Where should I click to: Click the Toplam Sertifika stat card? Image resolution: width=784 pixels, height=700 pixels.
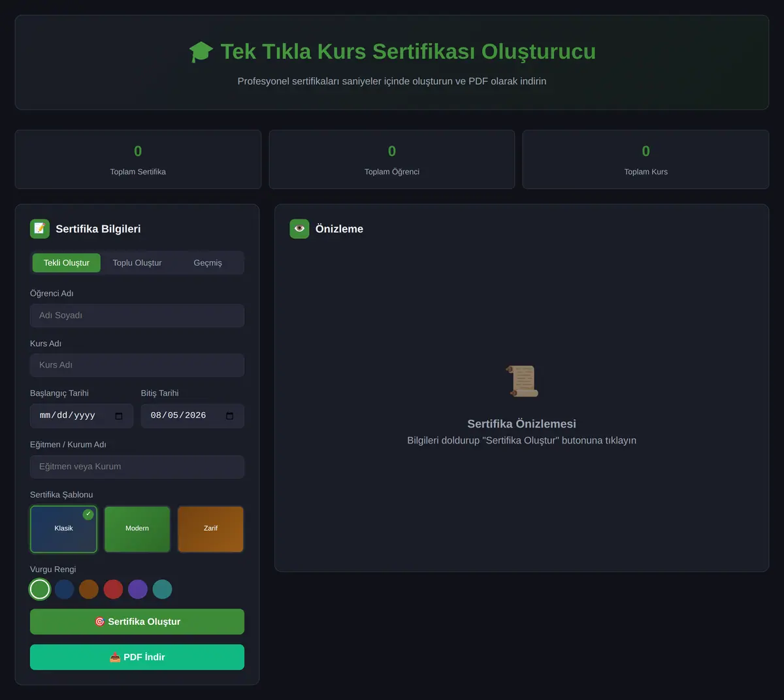pyautogui.click(x=138, y=159)
